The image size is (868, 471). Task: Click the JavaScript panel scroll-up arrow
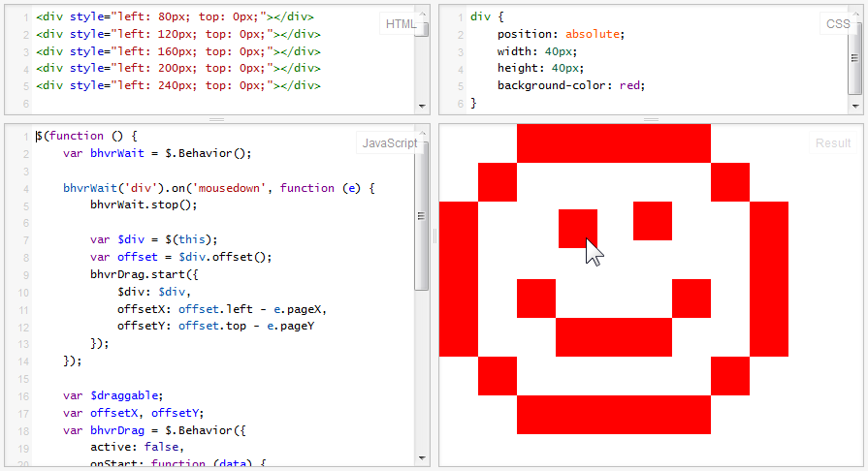423,134
